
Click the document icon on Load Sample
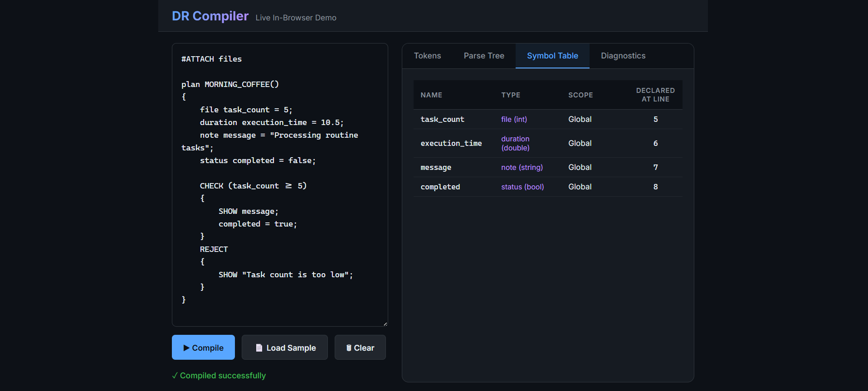point(259,348)
